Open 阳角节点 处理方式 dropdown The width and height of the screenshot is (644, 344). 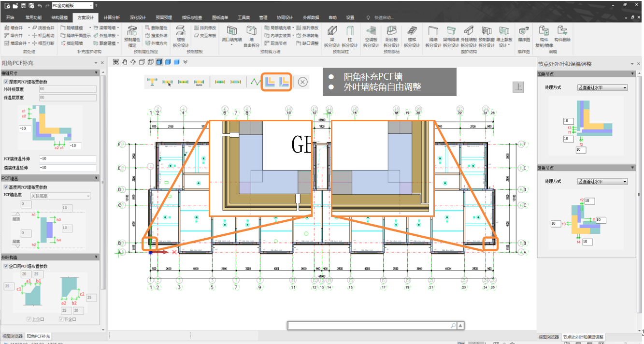point(602,88)
